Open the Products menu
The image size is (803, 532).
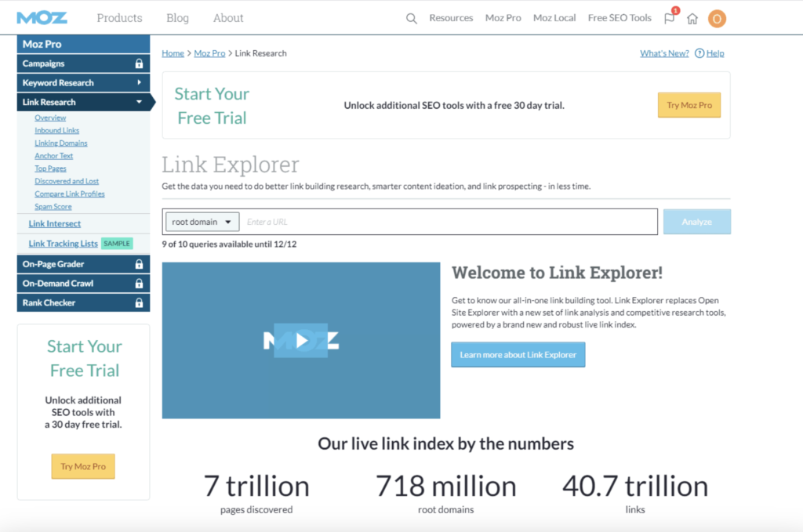tap(119, 18)
